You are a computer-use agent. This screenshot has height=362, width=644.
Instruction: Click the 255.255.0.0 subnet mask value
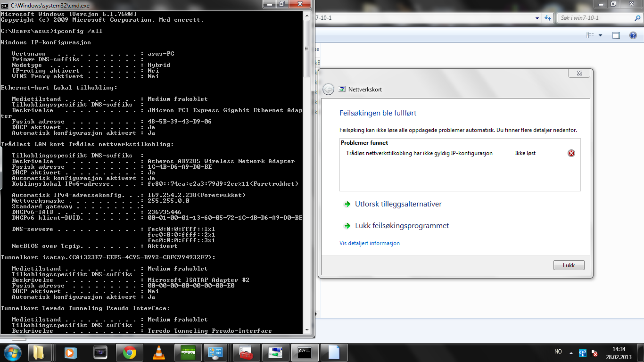click(x=168, y=201)
